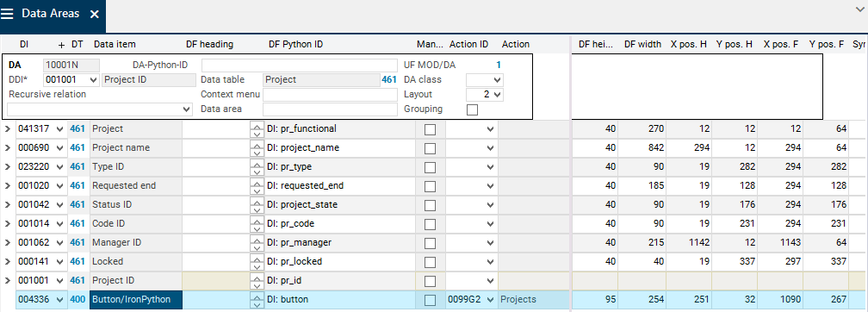This screenshot has width=868, height=312.
Task: Open the blue 400 link in Button row
Action: 77,300
